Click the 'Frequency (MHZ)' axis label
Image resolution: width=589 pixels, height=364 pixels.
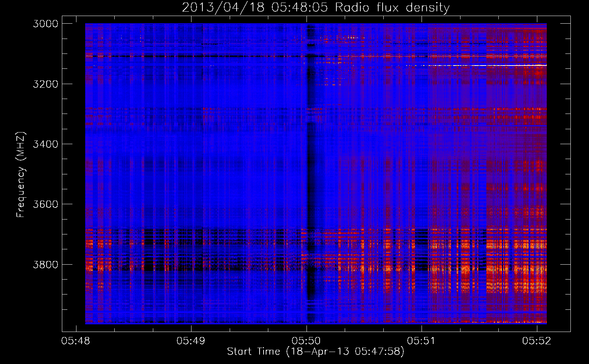click(x=21, y=175)
